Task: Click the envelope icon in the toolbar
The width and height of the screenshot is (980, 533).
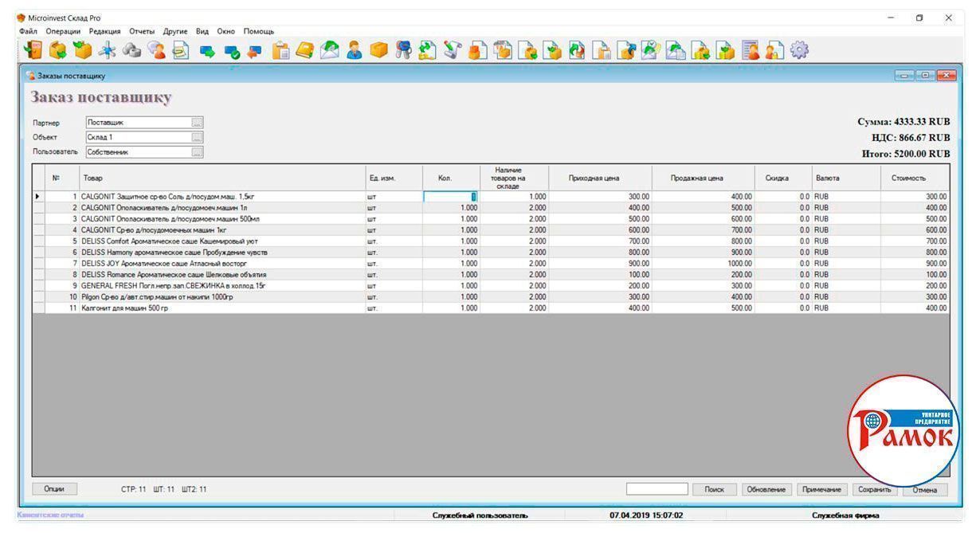Action: (330, 51)
